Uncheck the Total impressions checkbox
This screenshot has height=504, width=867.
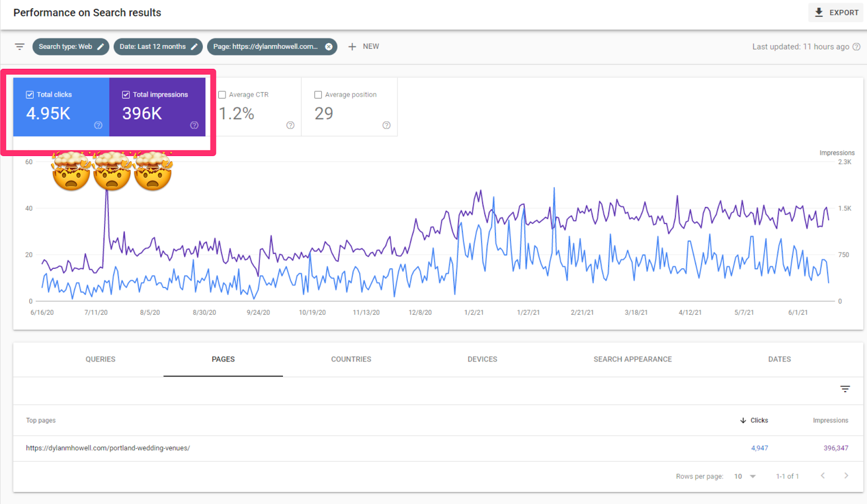coord(126,95)
